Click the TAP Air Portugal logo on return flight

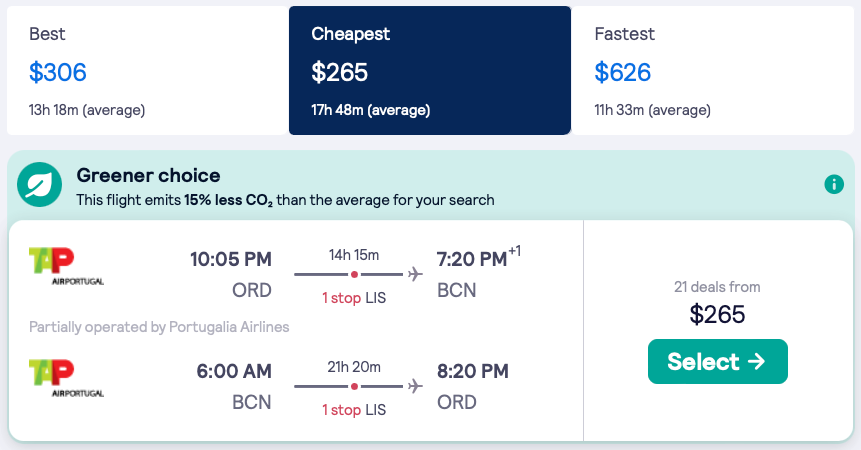click(x=66, y=379)
